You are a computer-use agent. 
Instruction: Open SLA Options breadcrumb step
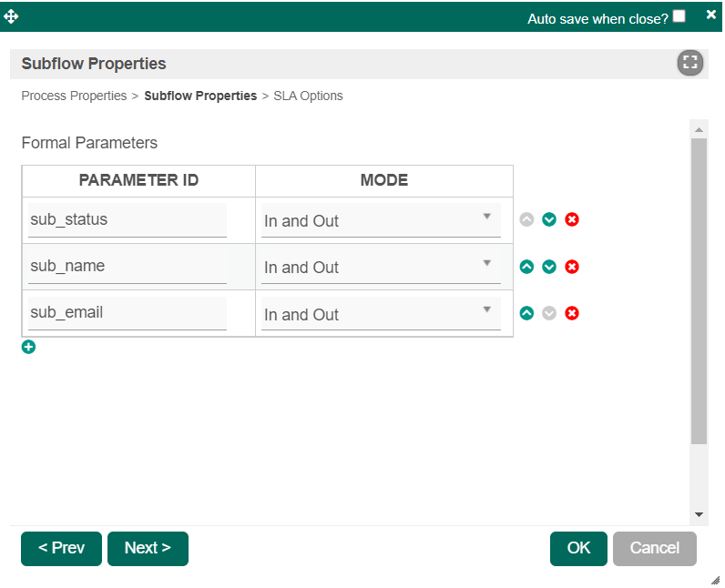pos(308,96)
